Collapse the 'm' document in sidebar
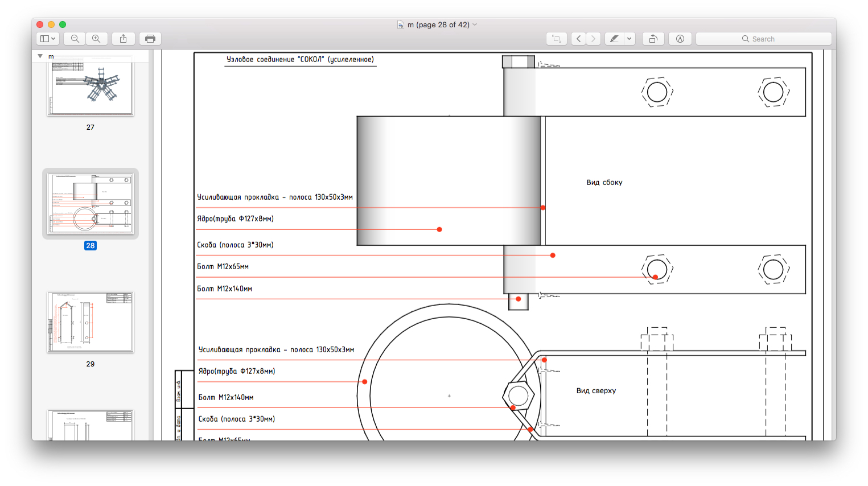This screenshot has height=486, width=868. pyautogui.click(x=40, y=56)
